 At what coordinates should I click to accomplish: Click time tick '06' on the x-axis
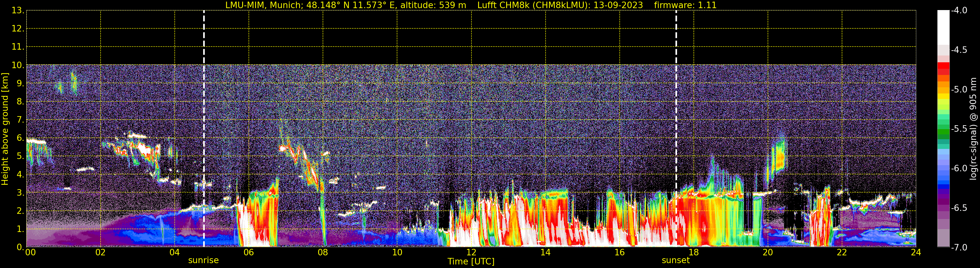pyautogui.click(x=248, y=252)
